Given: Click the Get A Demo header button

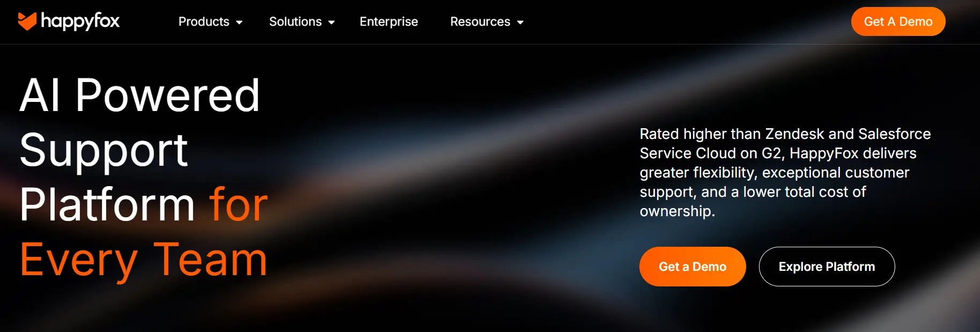Looking at the screenshot, I should pyautogui.click(x=898, y=21).
